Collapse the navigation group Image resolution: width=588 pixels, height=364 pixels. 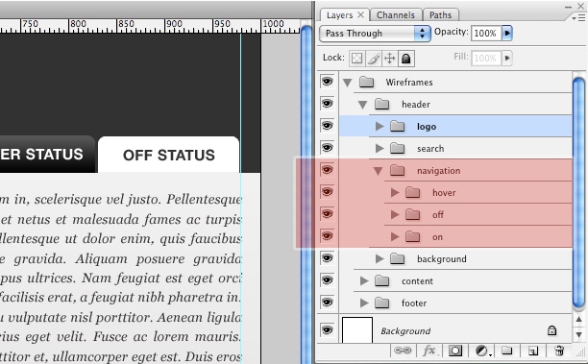[378, 171]
